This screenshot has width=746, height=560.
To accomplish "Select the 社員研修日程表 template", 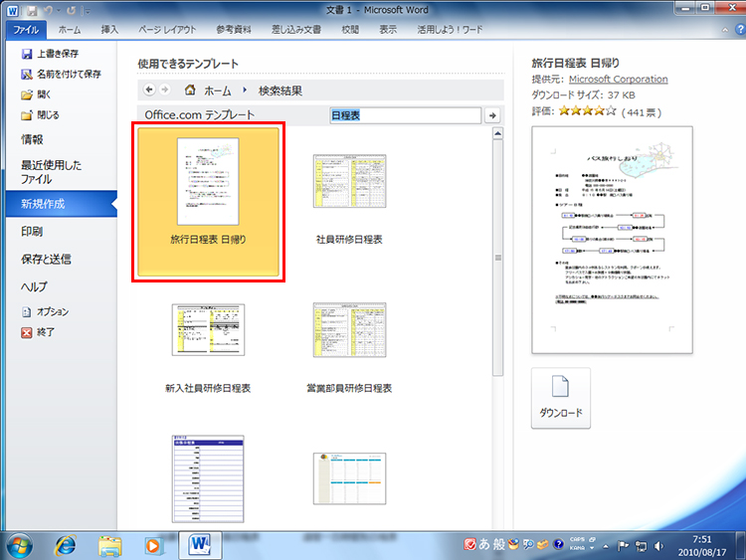I will pyautogui.click(x=349, y=199).
